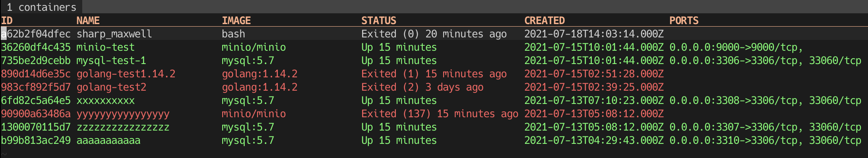
Task: Click port mapping 0.0.0.0:9000->9000/tcp
Action: (736, 47)
